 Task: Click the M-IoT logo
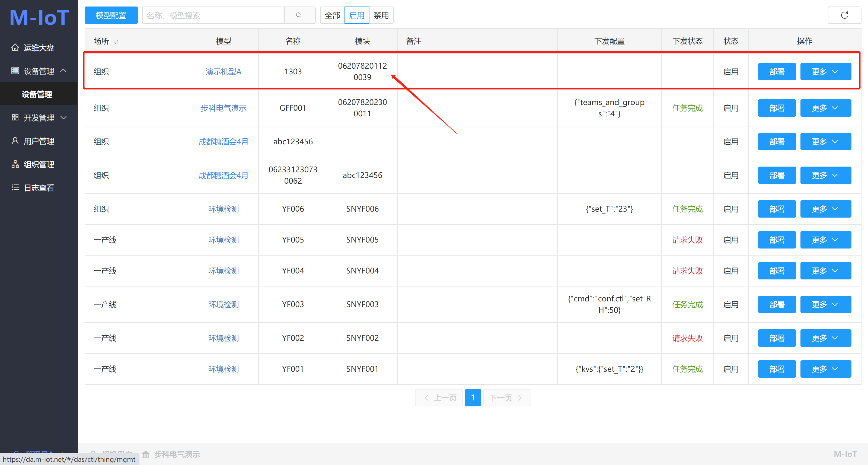39,17
